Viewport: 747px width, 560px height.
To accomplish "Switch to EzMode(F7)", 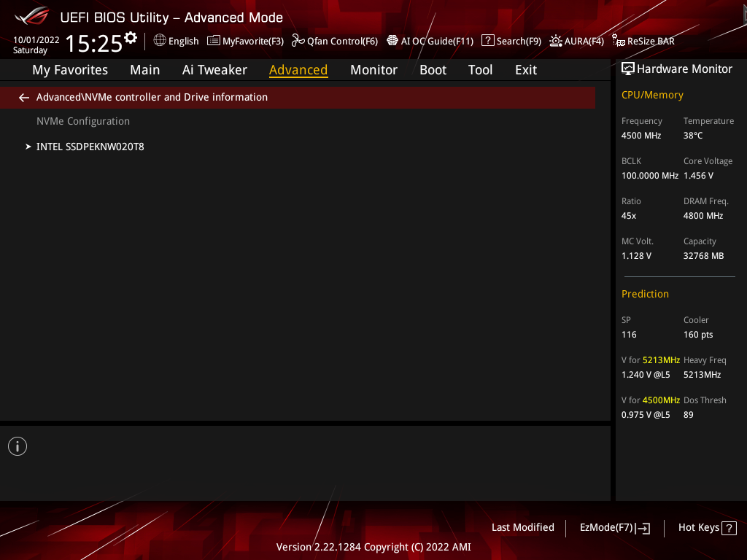I will point(614,527).
